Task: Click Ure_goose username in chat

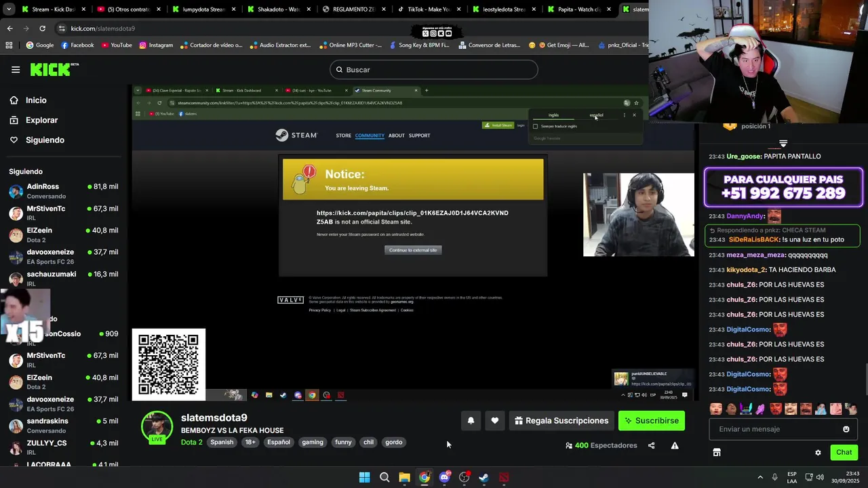Action: point(744,157)
